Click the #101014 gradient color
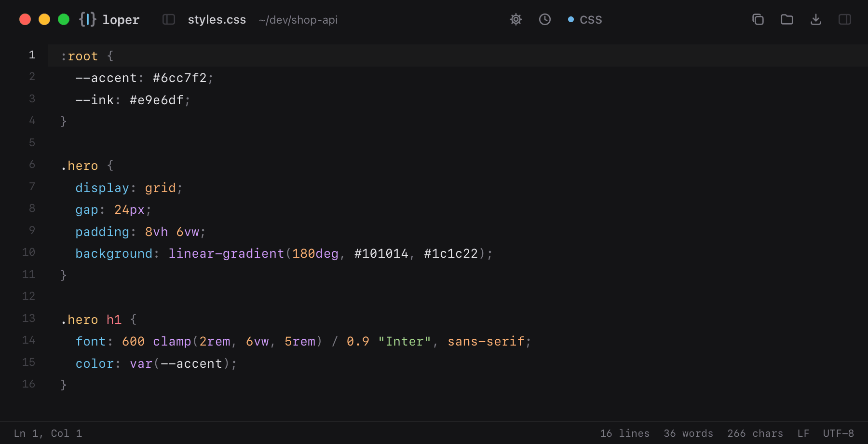The height and width of the screenshot is (444, 868). point(381,253)
